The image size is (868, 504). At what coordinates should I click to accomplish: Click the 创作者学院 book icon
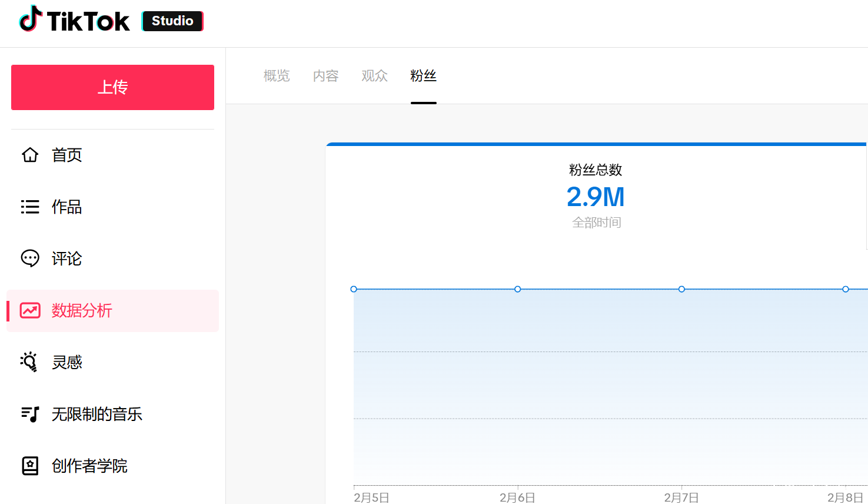30,466
